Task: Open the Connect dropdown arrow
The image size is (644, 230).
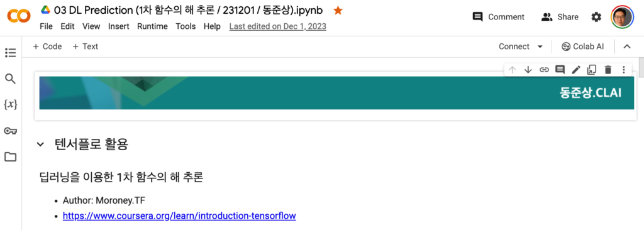Action: click(540, 47)
